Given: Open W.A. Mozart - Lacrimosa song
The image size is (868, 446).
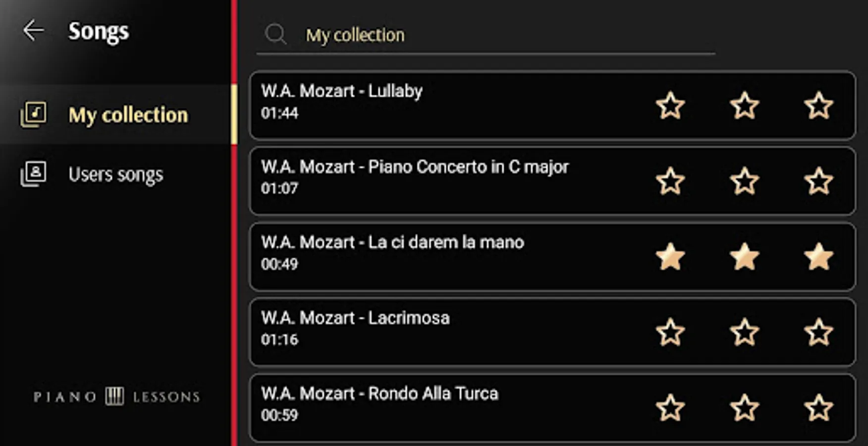Looking at the screenshot, I should [552, 332].
